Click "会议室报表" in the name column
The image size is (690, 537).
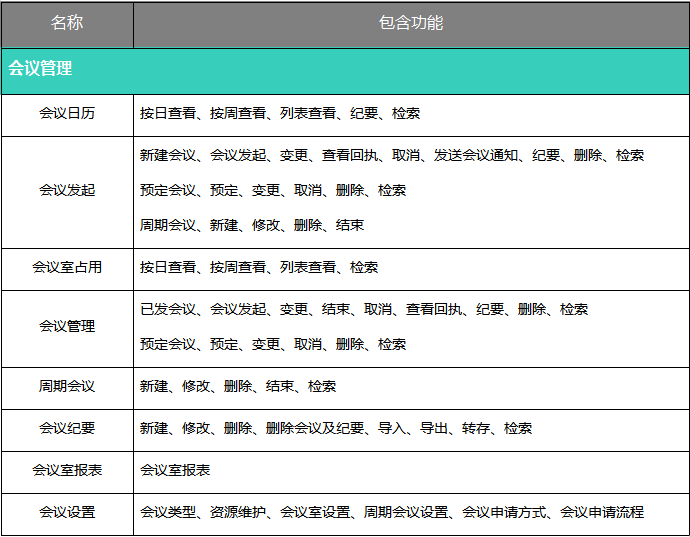pos(67,470)
